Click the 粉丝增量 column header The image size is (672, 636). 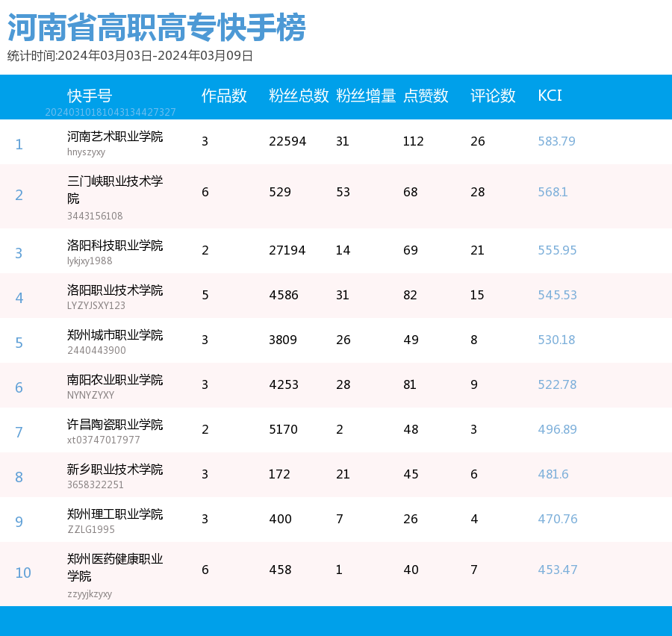point(366,96)
